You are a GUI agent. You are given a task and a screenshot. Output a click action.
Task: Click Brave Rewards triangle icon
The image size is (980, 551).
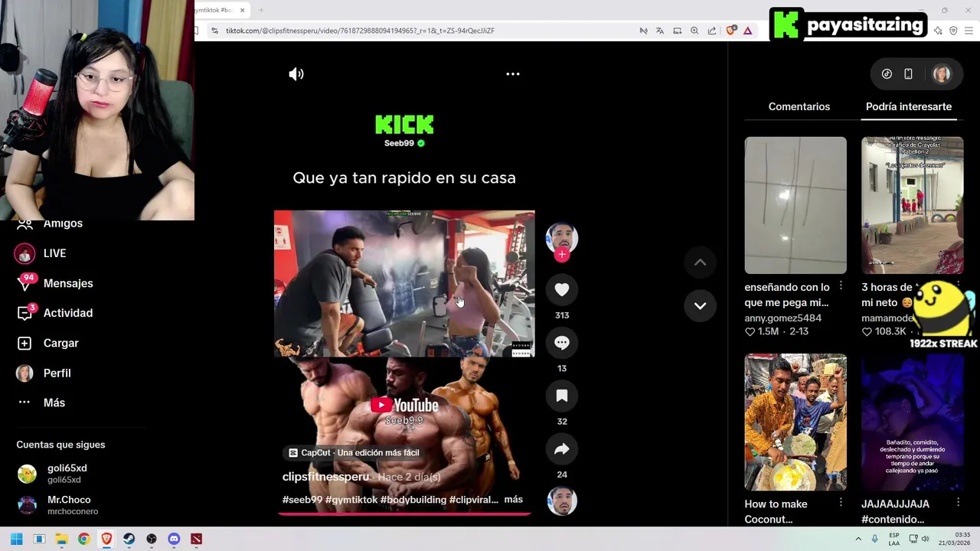[x=748, y=31]
